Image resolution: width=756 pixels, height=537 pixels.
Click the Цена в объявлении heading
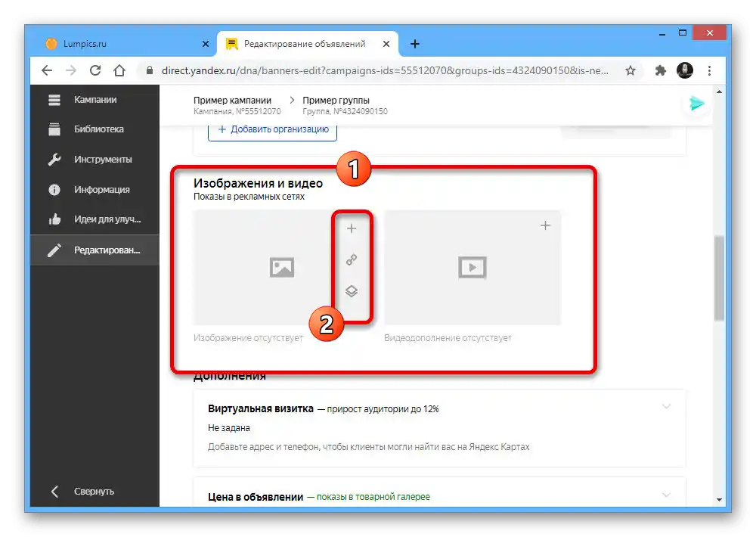click(256, 496)
